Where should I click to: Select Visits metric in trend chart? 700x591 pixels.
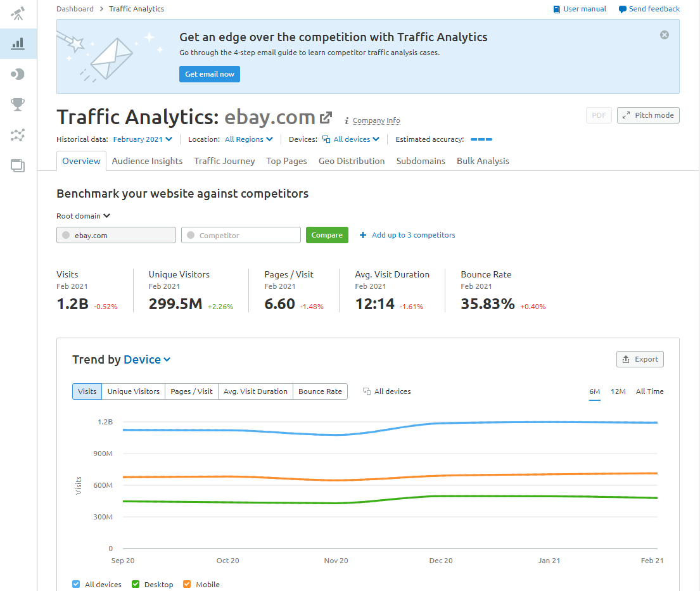tap(87, 391)
